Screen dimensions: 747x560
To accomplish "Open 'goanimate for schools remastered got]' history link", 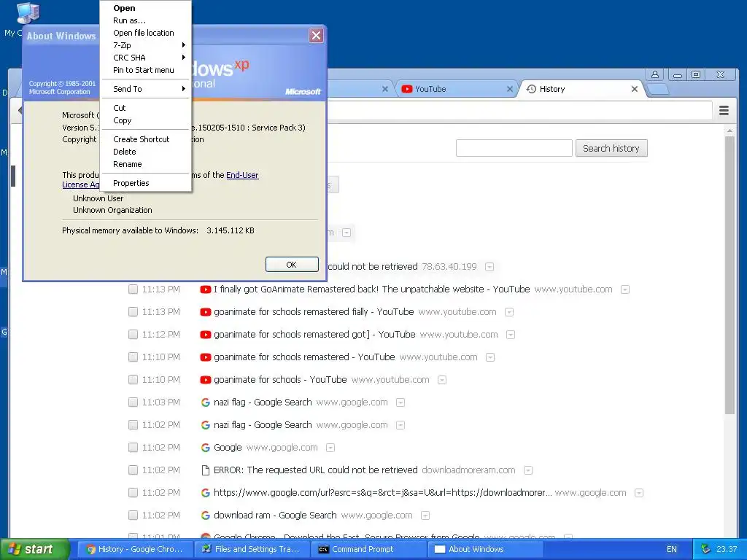I will pos(314,335).
